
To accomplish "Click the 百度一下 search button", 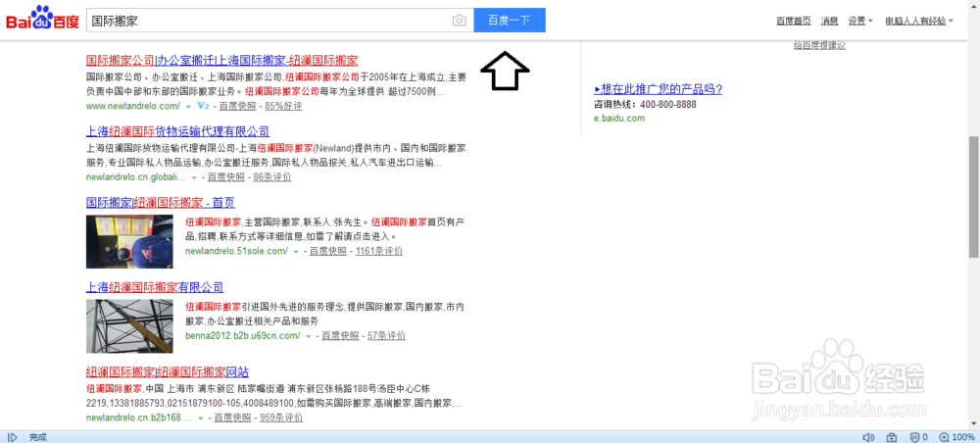I will coord(510,20).
